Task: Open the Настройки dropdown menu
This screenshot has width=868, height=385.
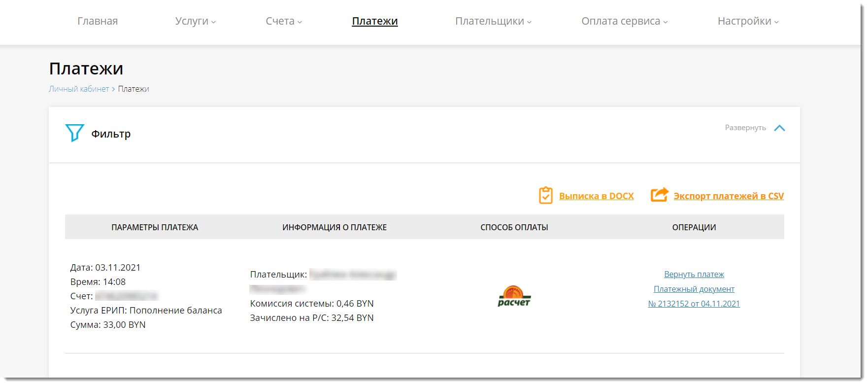Action: [x=748, y=21]
